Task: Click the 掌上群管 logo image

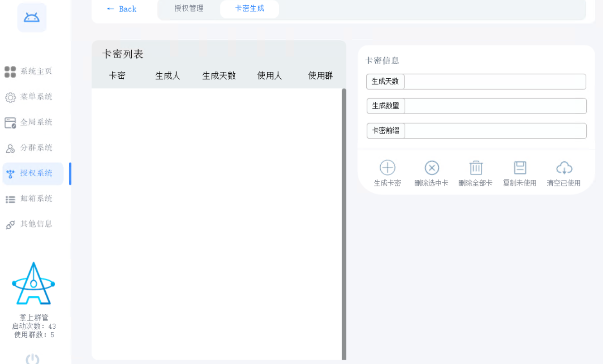Action: [33, 284]
